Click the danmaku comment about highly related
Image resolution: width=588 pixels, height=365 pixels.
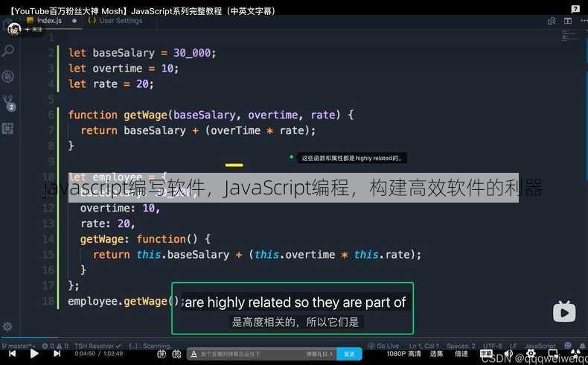(351, 158)
